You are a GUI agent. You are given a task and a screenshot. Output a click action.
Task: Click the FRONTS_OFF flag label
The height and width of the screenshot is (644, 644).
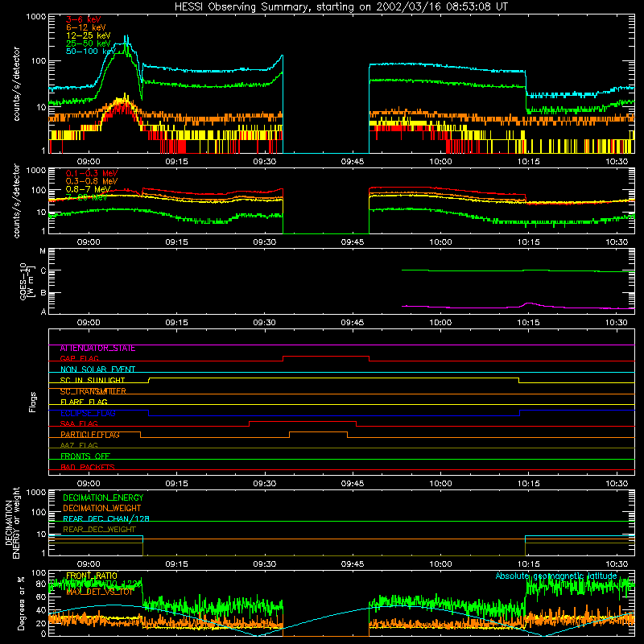85,456
